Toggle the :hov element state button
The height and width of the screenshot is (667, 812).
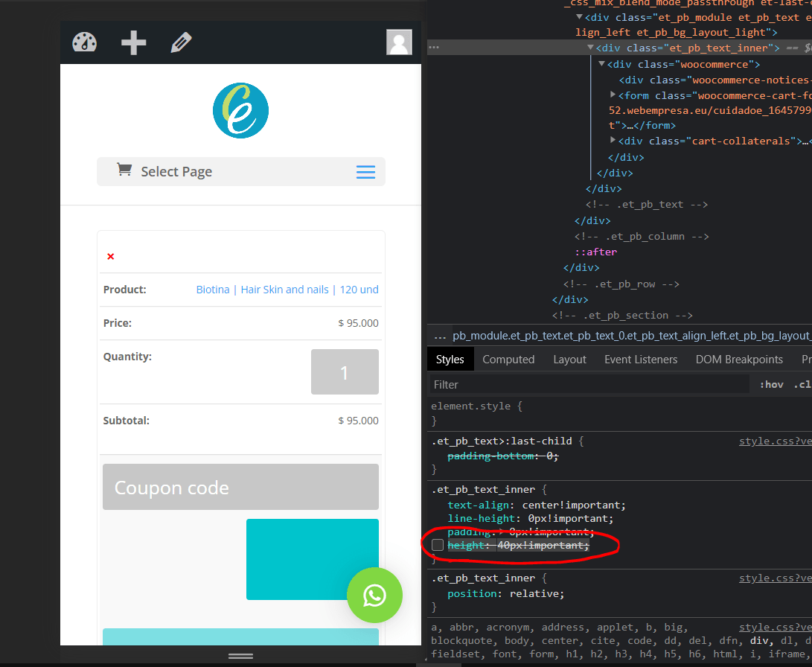tap(771, 385)
